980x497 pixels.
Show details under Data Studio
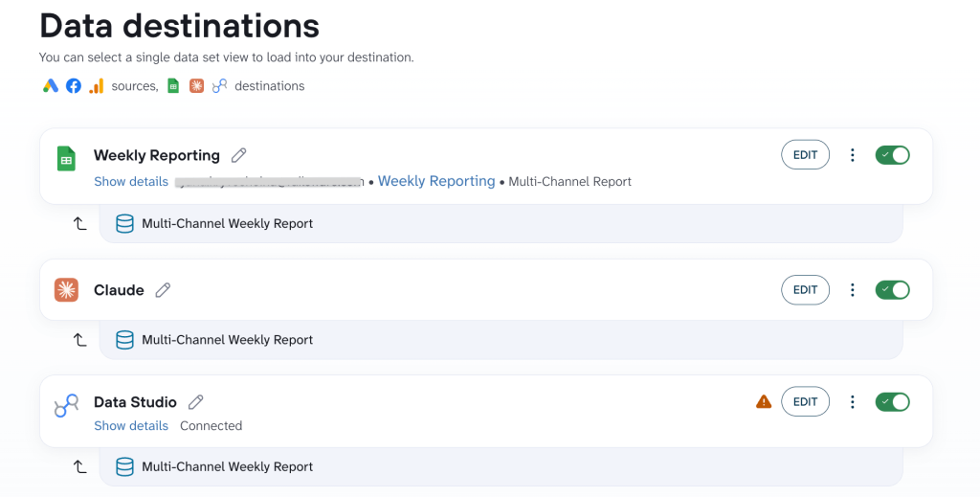click(131, 426)
